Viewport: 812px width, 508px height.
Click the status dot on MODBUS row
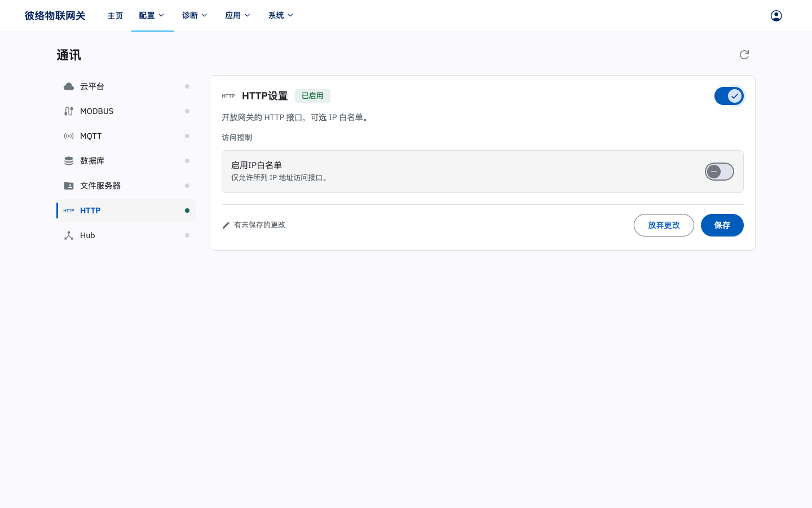(x=187, y=111)
